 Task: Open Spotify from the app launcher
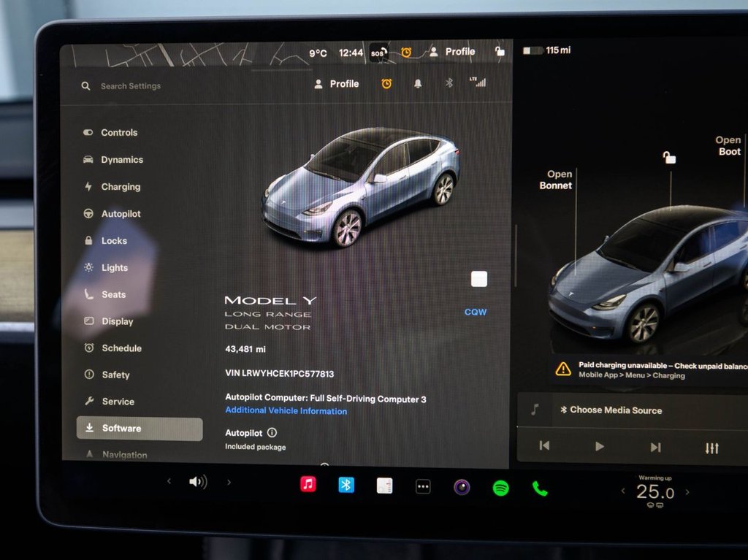501,484
